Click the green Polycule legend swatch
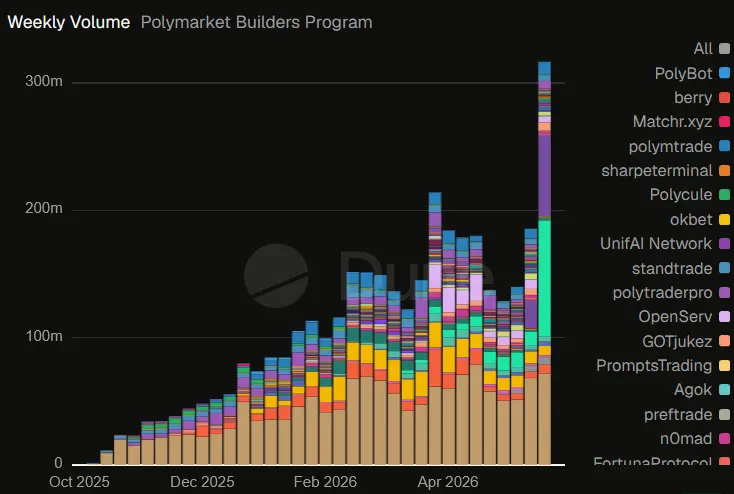 pyautogui.click(x=724, y=195)
